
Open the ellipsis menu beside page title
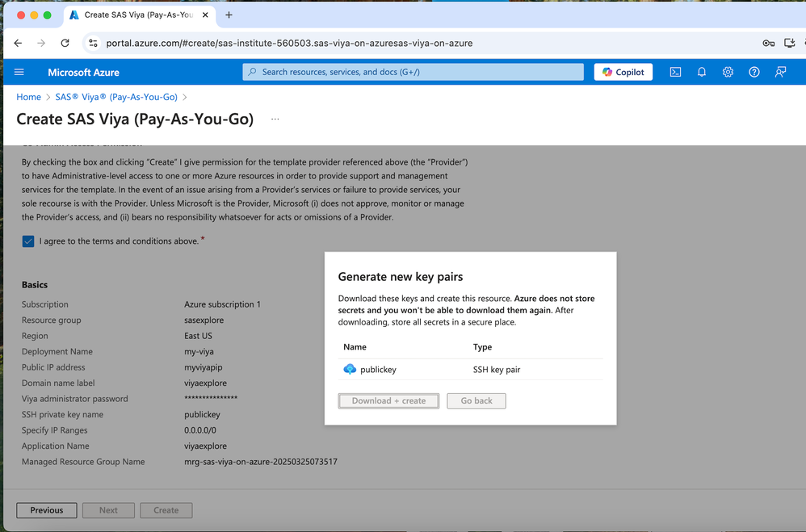(x=275, y=119)
